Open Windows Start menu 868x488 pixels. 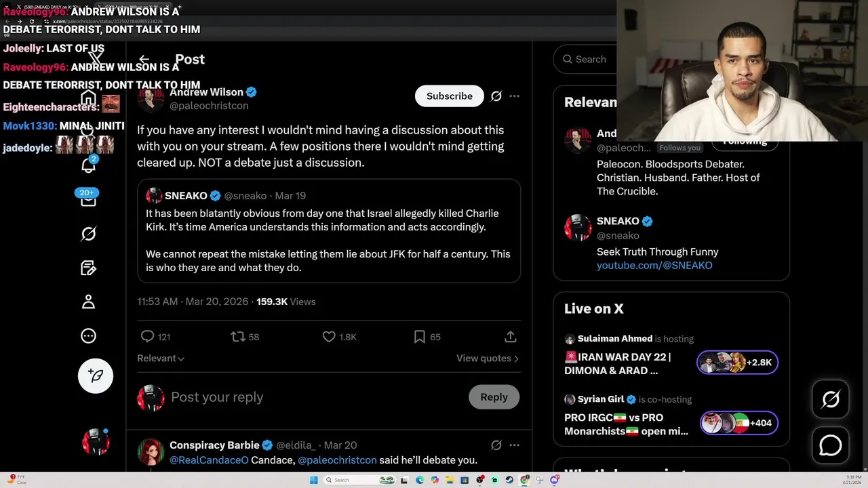pyautogui.click(x=313, y=480)
